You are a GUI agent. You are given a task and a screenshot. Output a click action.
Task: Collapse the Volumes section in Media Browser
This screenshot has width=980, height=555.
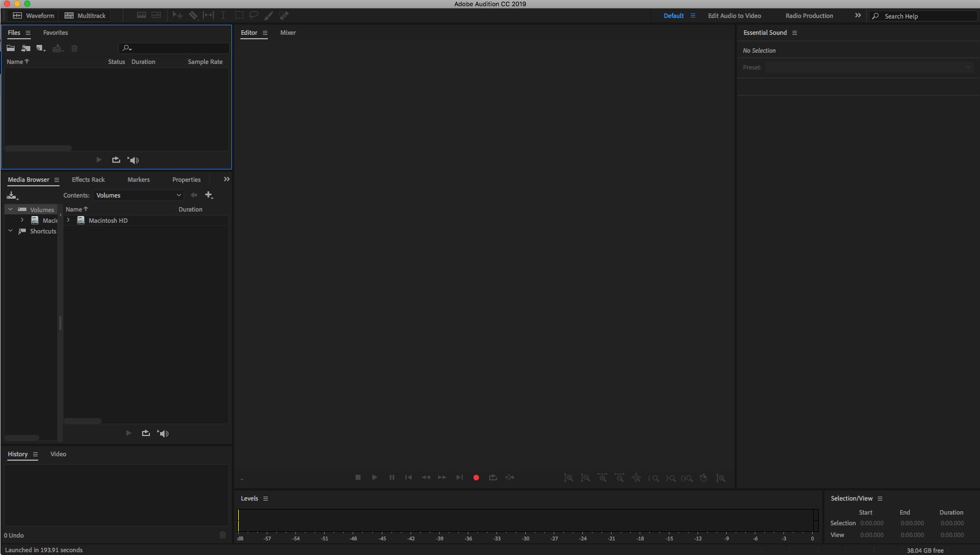(10, 209)
